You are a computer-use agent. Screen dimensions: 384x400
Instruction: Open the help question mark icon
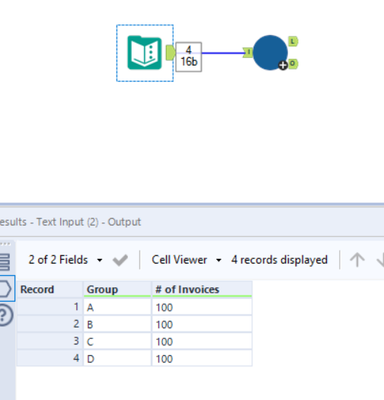click(x=5, y=315)
